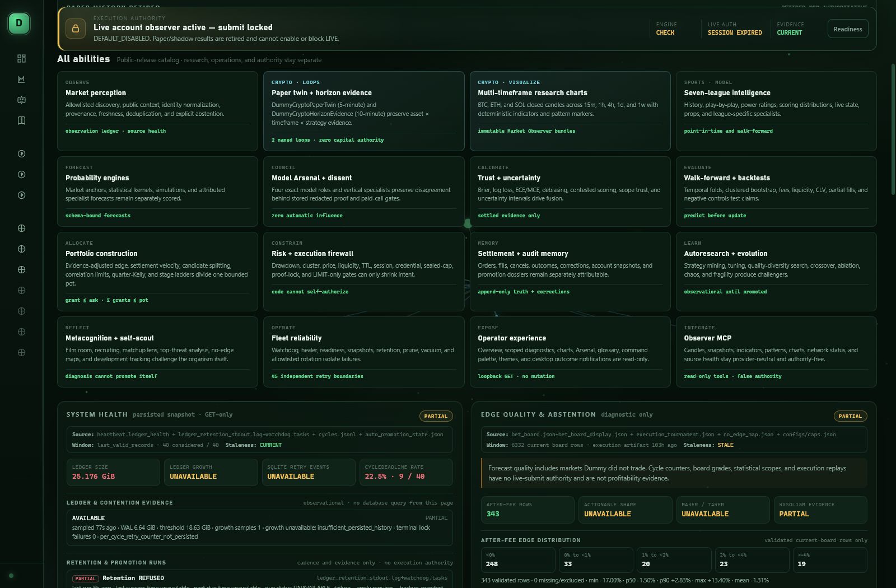Click the AVAILABLE ledger evidence row
The width and height of the screenshot is (896, 588).
pyautogui.click(x=260, y=528)
